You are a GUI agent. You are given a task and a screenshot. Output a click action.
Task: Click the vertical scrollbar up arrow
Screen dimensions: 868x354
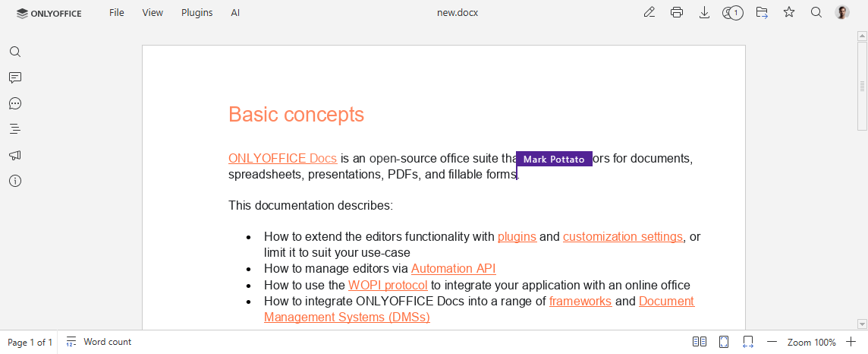click(x=862, y=36)
